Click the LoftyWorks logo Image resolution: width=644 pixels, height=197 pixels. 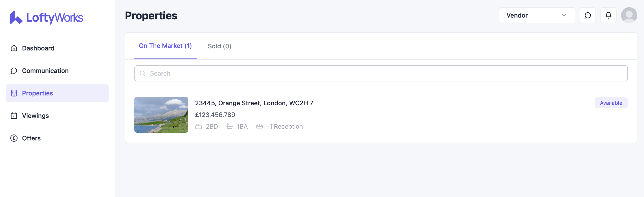click(47, 18)
